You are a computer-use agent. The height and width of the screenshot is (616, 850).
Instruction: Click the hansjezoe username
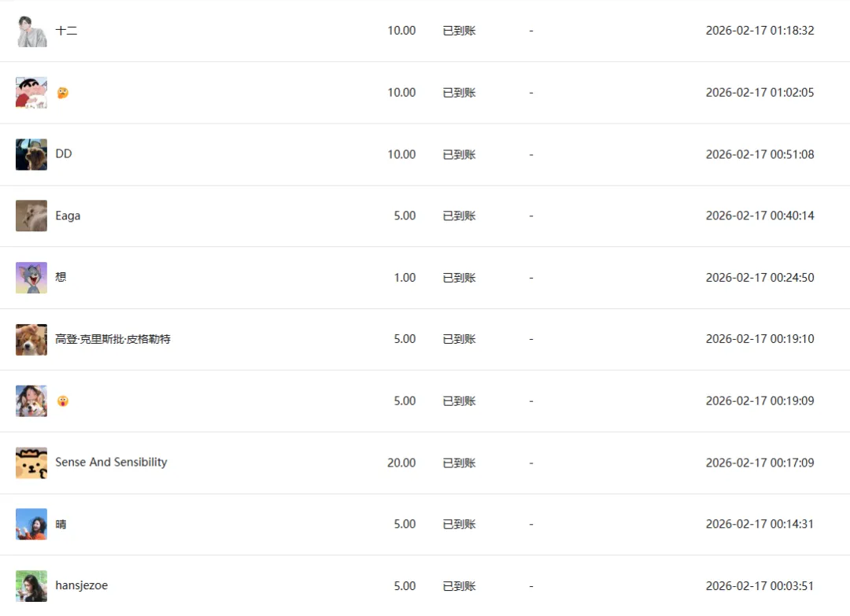(x=81, y=585)
